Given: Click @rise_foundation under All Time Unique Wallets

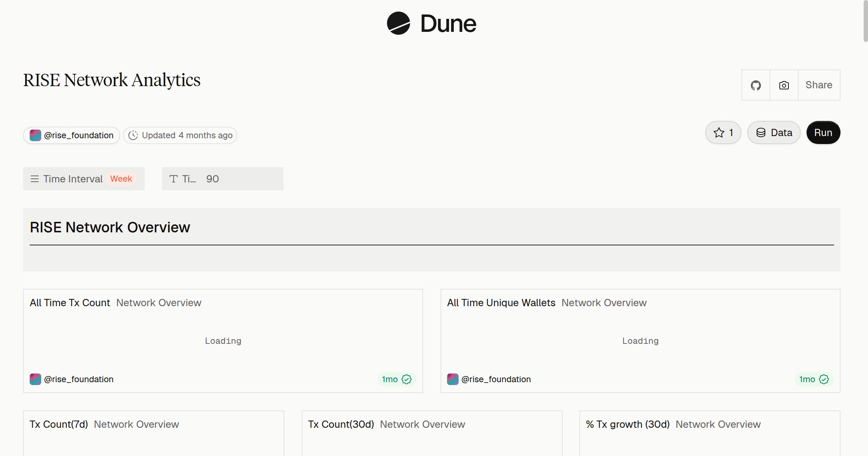Looking at the screenshot, I should click(x=489, y=379).
